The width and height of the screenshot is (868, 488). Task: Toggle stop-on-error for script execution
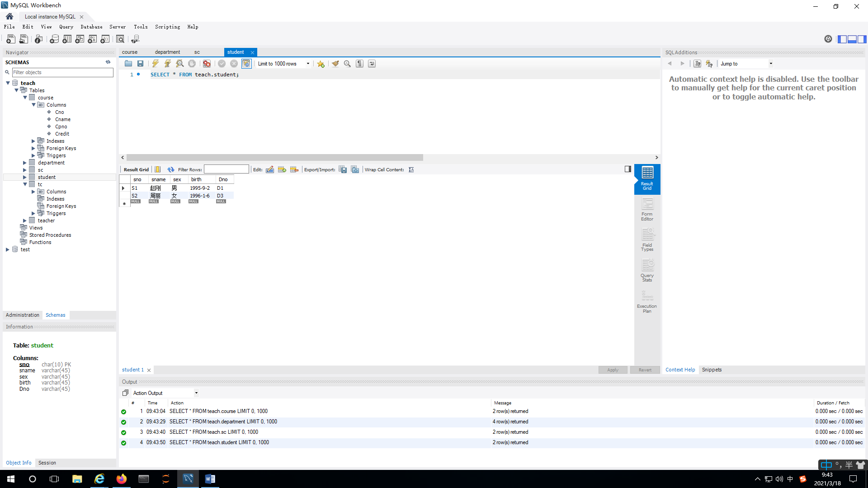click(207, 64)
